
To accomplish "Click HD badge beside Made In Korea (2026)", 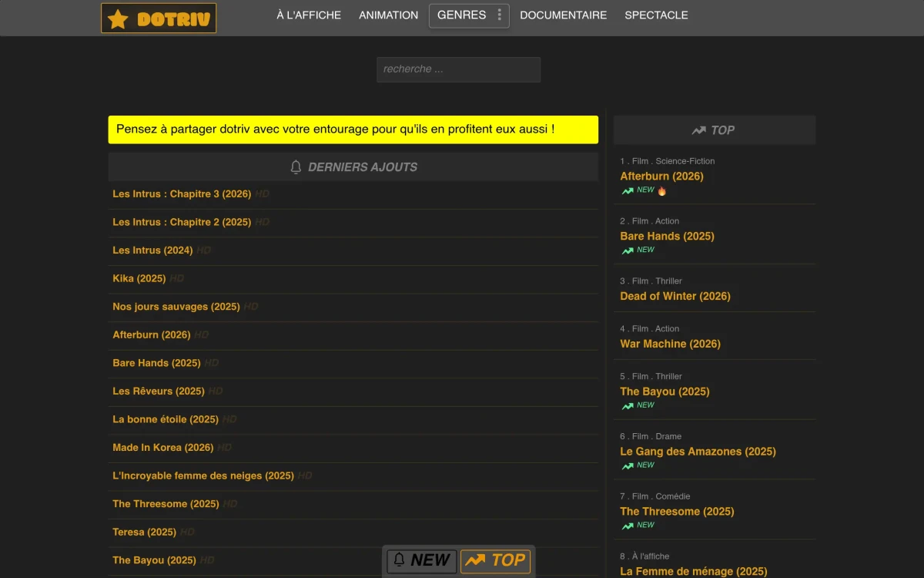I will point(224,448).
